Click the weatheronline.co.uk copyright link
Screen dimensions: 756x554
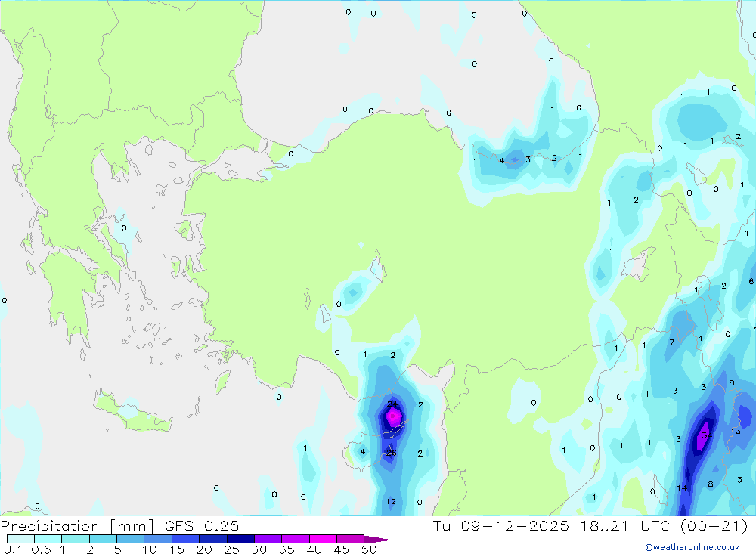[692, 547]
